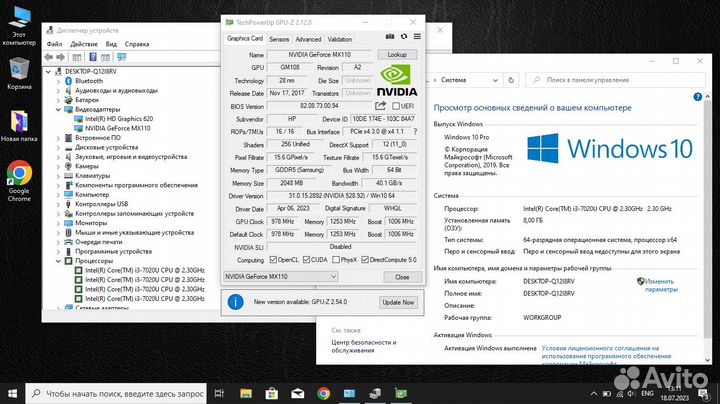Open the NVIDIA GeForce MX110 GPU dropdown
720x404 pixels.
[x=281, y=277]
